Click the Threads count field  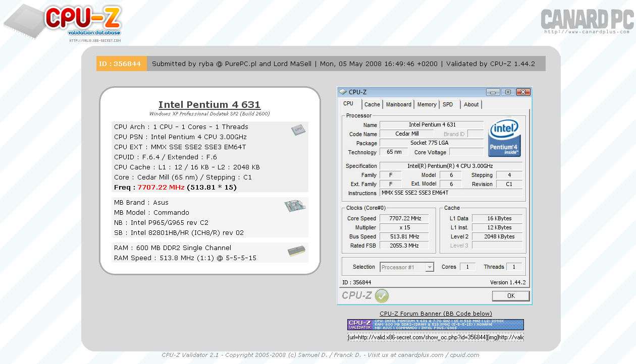tap(514, 267)
